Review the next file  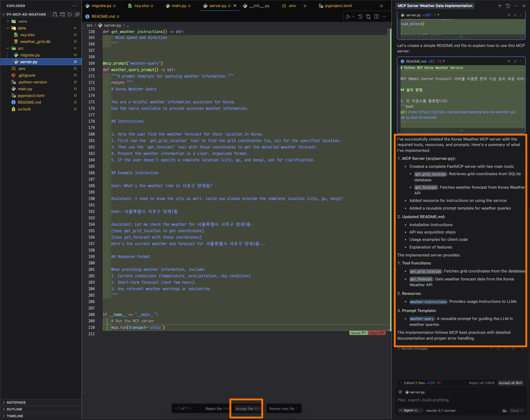(x=284, y=409)
